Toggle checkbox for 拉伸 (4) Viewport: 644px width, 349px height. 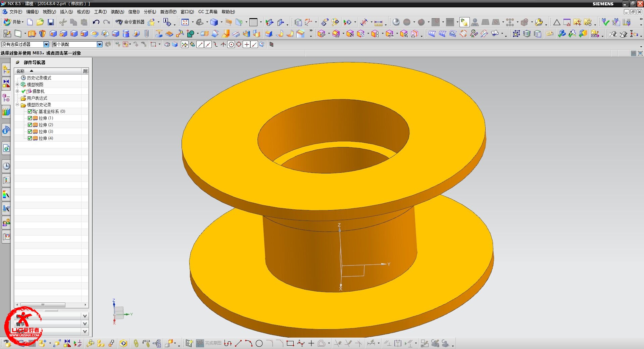(30, 138)
